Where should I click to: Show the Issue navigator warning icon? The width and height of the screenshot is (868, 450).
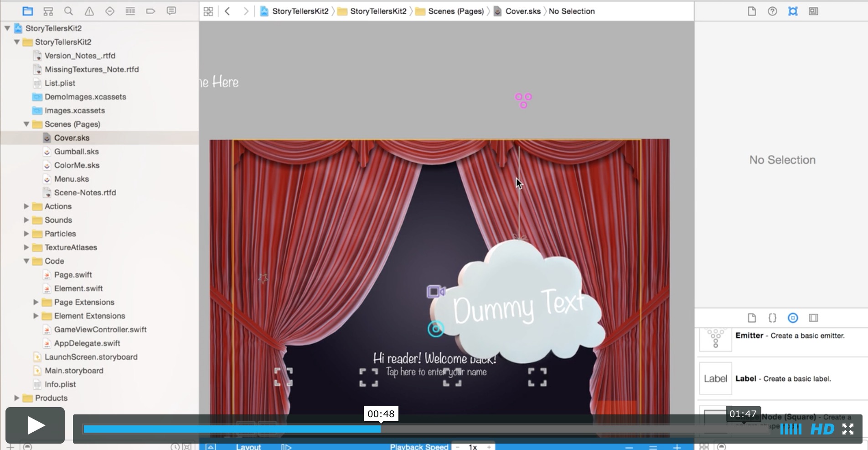click(x=89, y=11)
